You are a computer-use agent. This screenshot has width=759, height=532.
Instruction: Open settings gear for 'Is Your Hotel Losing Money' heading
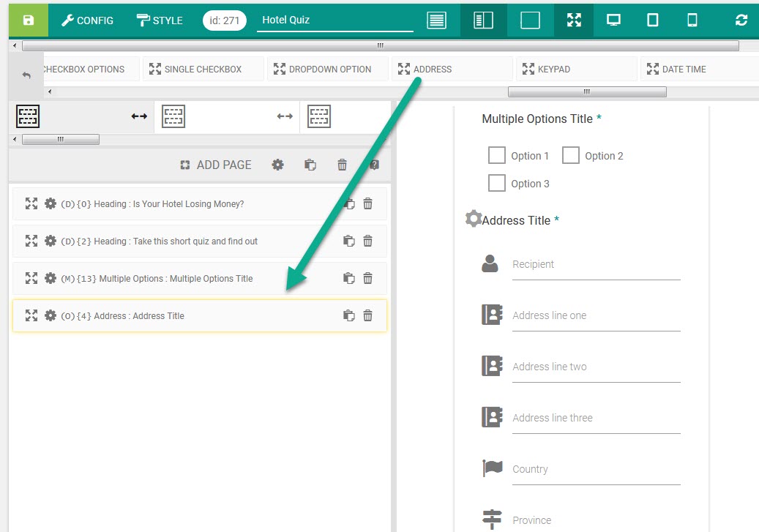tap(51, 203)
